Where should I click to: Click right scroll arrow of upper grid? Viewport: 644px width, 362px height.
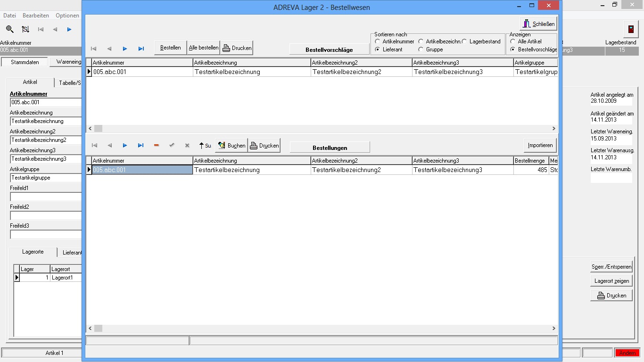(x=554, y=128)
